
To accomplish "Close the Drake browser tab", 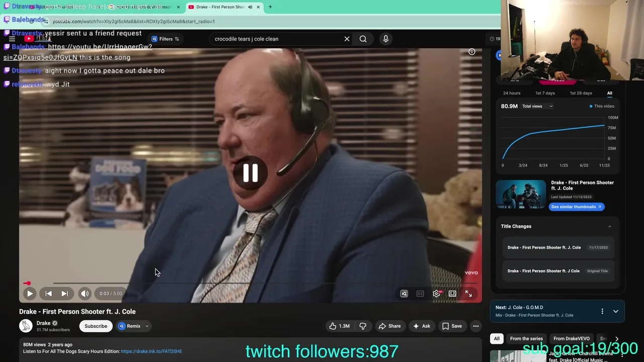I will tap(258, 7).
